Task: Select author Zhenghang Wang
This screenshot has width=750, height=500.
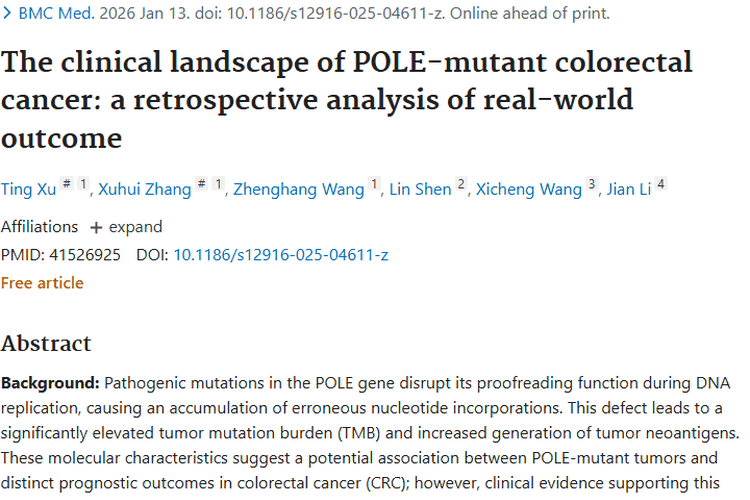Action: pyautogui.click(x=298, y=189)
